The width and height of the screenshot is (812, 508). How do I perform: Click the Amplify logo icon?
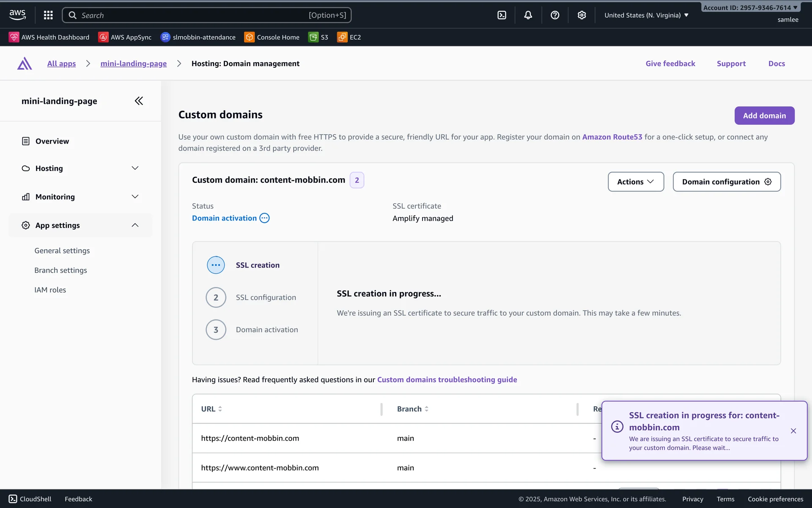pos(25,63)
